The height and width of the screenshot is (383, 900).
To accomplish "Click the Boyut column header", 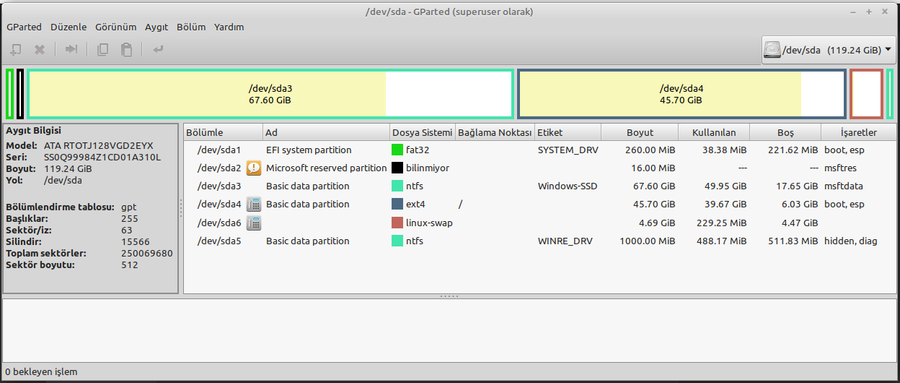I will tap(639, 133).
